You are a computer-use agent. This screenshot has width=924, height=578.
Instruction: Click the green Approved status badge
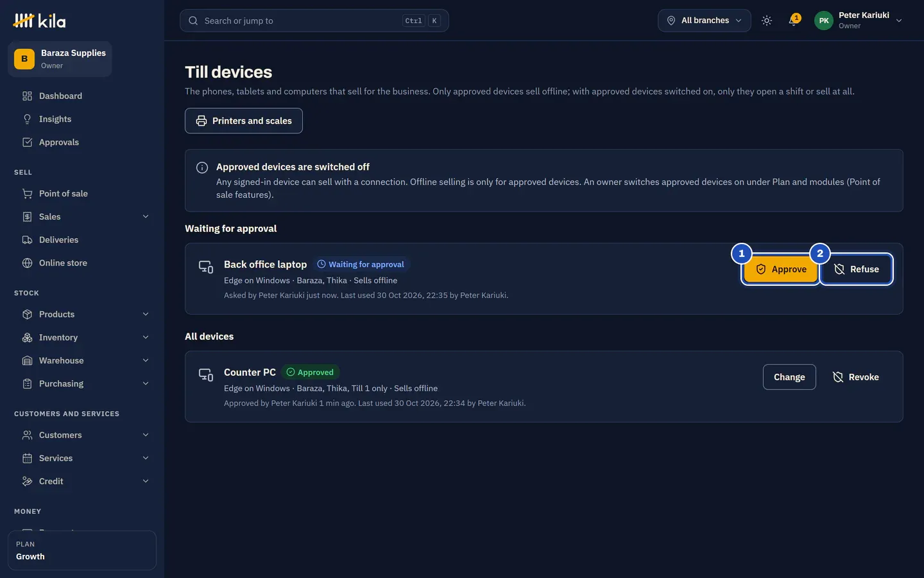[x=310, y=372]
